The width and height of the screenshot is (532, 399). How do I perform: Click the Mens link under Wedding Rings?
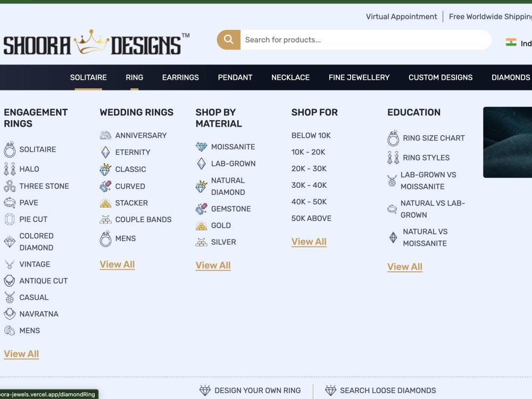[x=126, y=238]
